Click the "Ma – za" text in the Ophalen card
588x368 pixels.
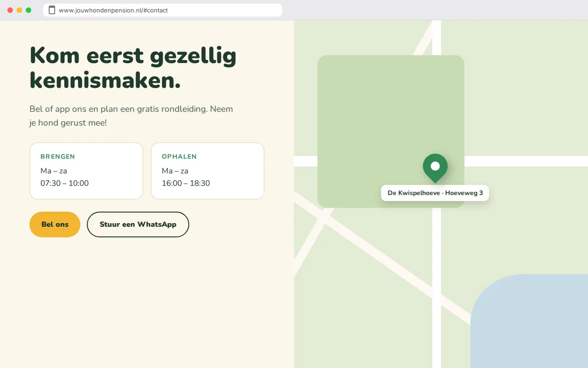(175, 171)
